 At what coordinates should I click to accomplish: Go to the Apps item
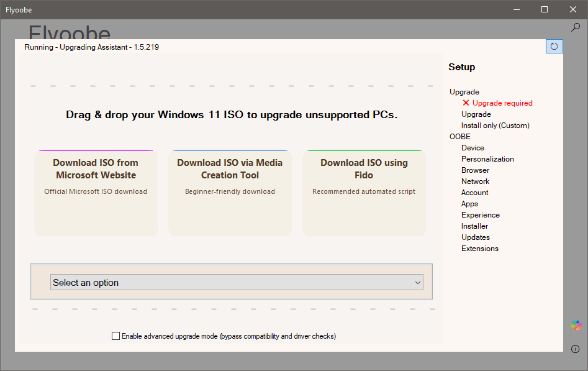pos(469,204)
